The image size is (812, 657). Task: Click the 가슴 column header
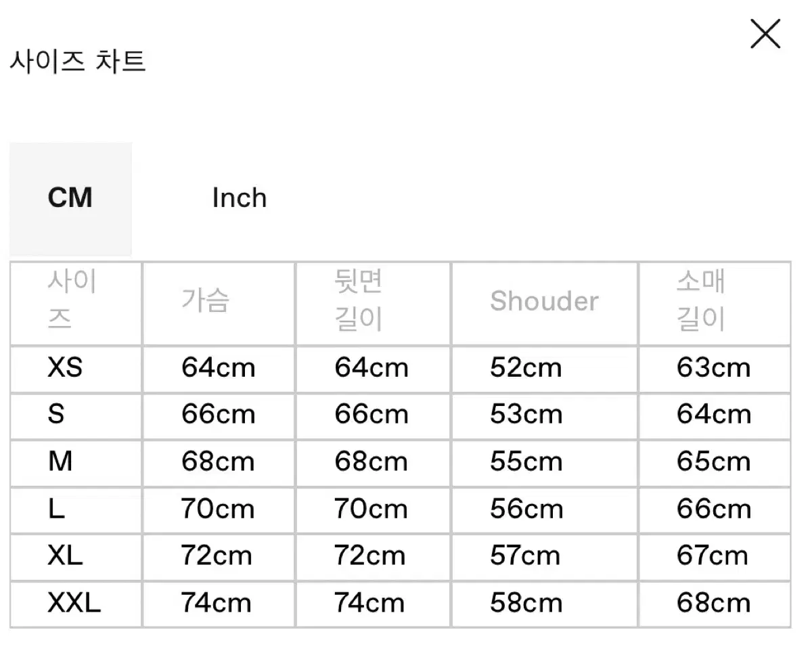point(206,301)
